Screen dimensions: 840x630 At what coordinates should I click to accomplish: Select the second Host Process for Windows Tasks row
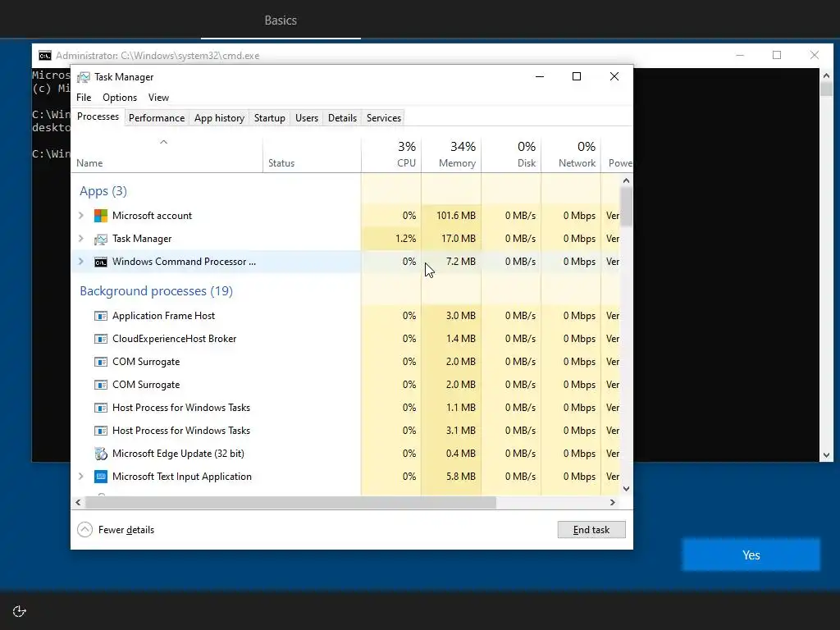point(345,431)
